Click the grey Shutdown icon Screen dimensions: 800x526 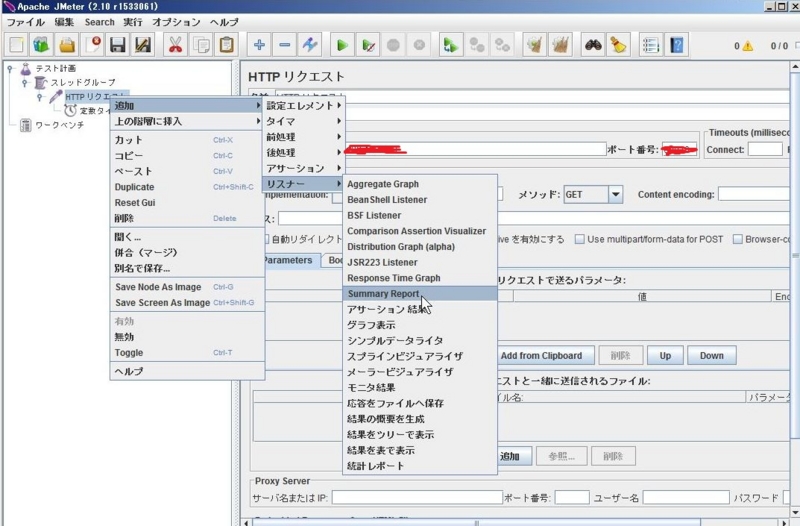(x=419, y=45)
